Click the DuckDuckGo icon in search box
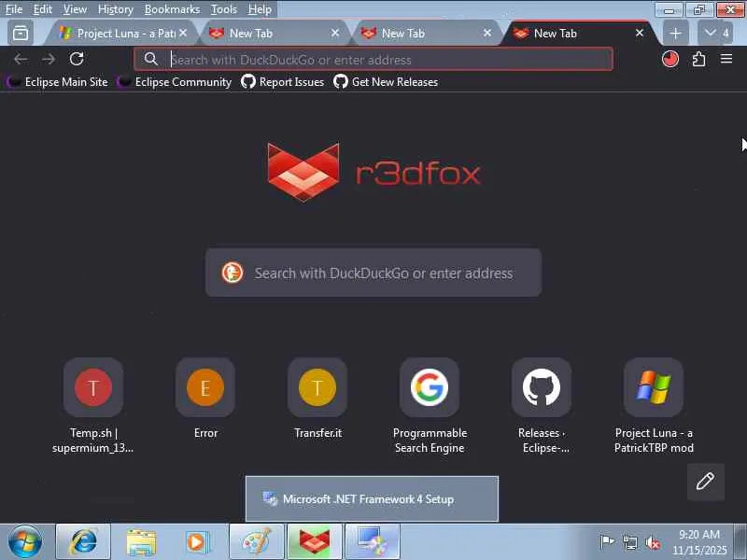The image size is (747, 560). click(233, 273)
